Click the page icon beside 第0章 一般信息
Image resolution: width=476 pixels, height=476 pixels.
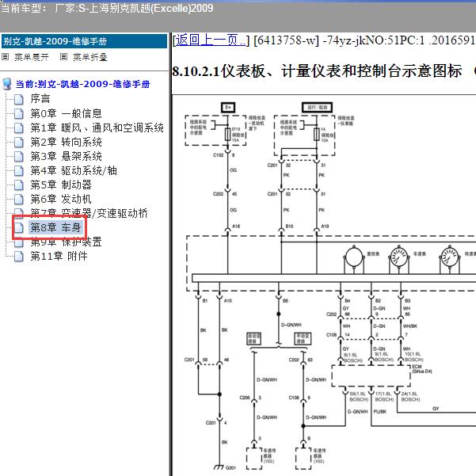[19, 113]
